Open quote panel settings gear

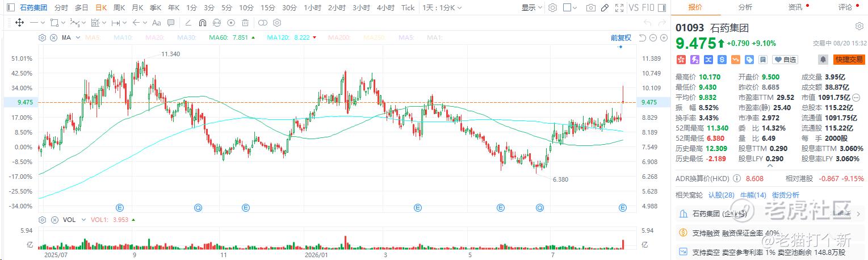tap(859, 27)
